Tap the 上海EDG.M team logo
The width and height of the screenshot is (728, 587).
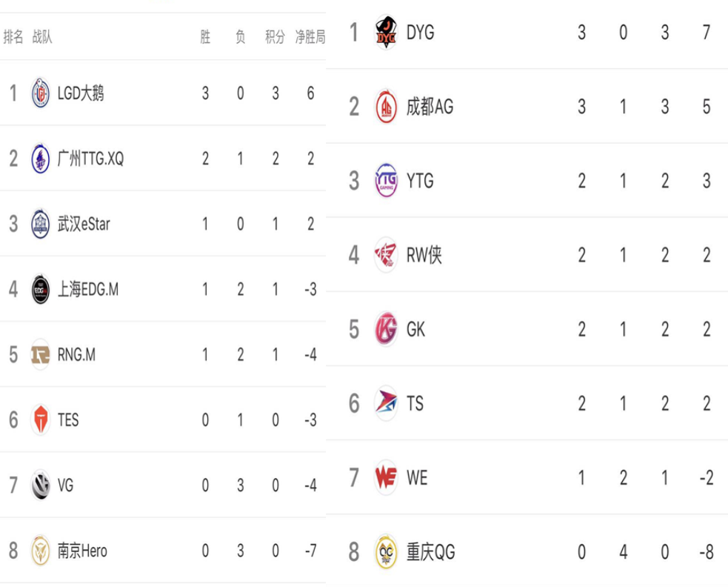click(x=41, y=290)
